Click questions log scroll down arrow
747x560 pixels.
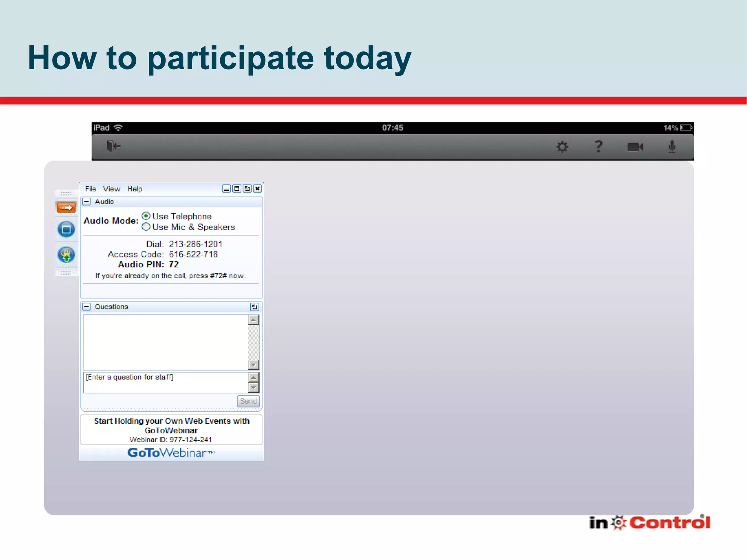[253, 365]
